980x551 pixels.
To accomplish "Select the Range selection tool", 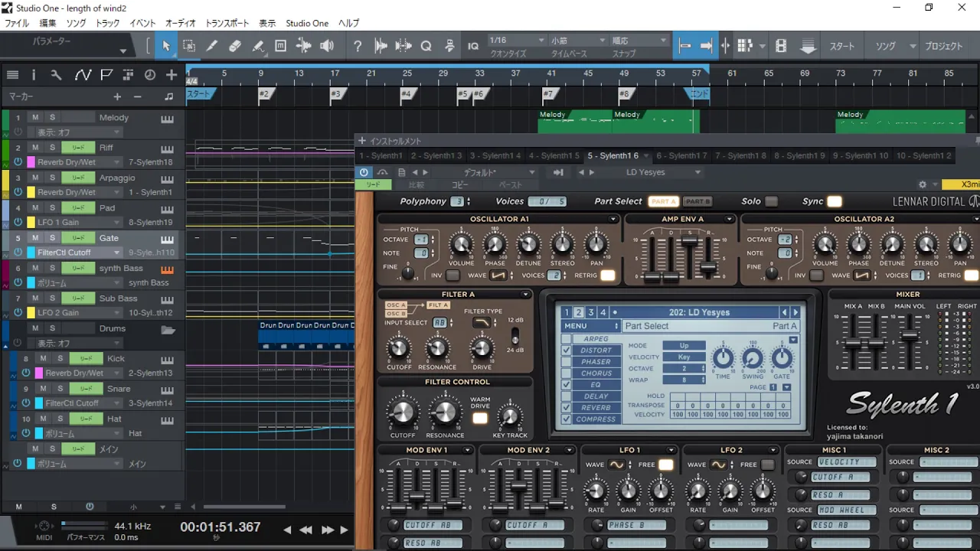I will pos(189,46).
